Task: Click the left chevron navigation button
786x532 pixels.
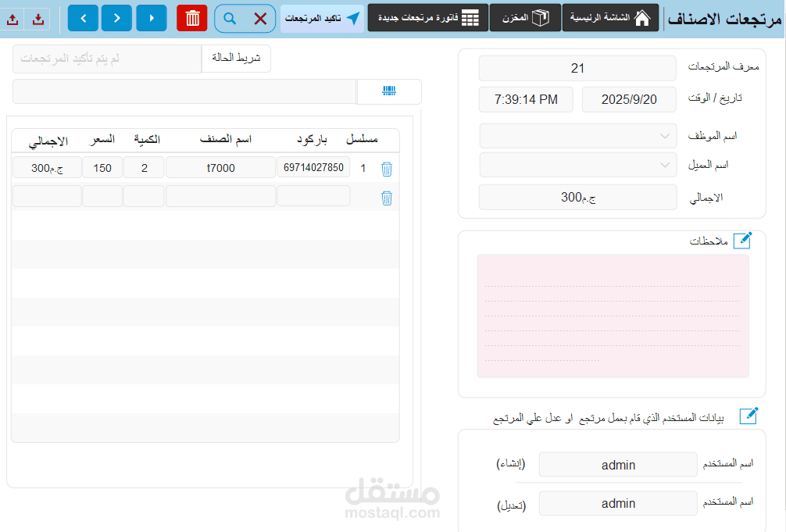Action: click(83, 19)
